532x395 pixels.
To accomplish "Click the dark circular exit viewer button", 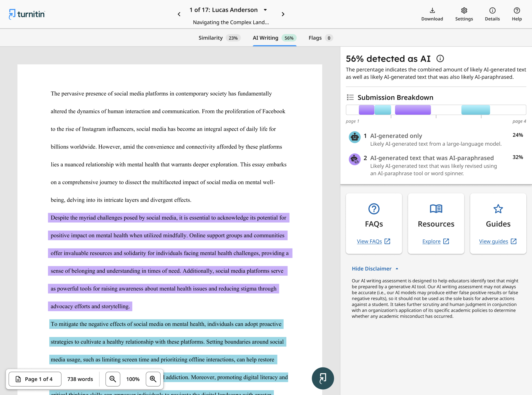I will pos(323,378).
